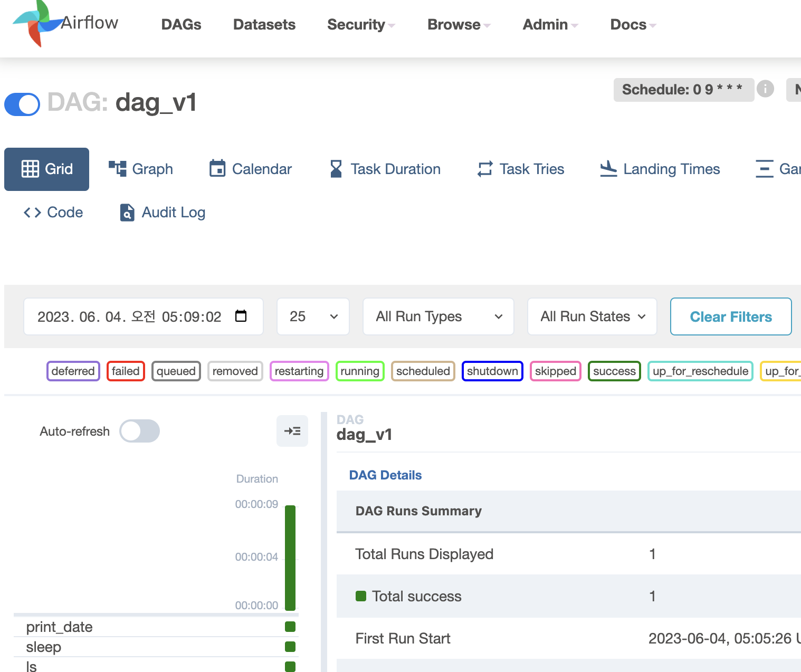Screen dimensions: 801x672
Task: Open the Security dropdown menu
Action: pyautogui.click(x=361, y=24)
